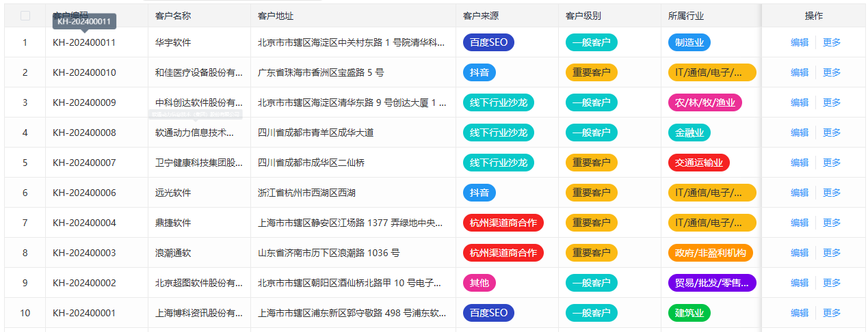The width and height of the screenshot is (868, 332).
Task: Open 更多 menu for the 华宇软件 row
Action: point(832,42)
